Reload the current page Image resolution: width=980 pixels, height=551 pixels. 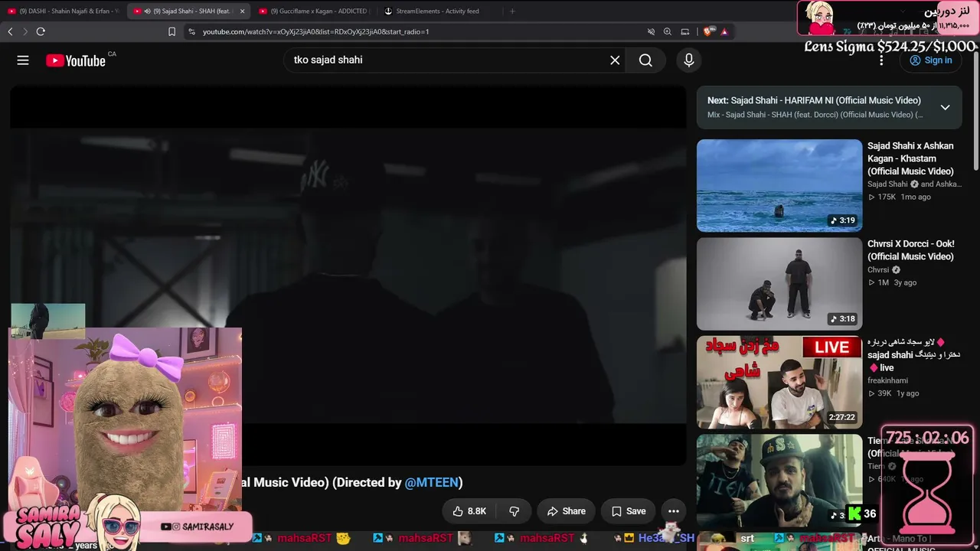(x=41, y=31)
